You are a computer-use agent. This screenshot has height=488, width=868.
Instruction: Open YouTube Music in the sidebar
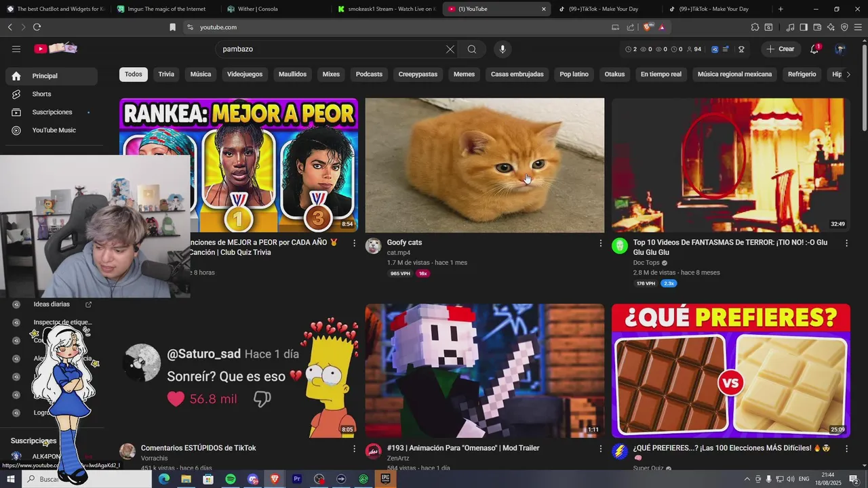click(52, 130)
